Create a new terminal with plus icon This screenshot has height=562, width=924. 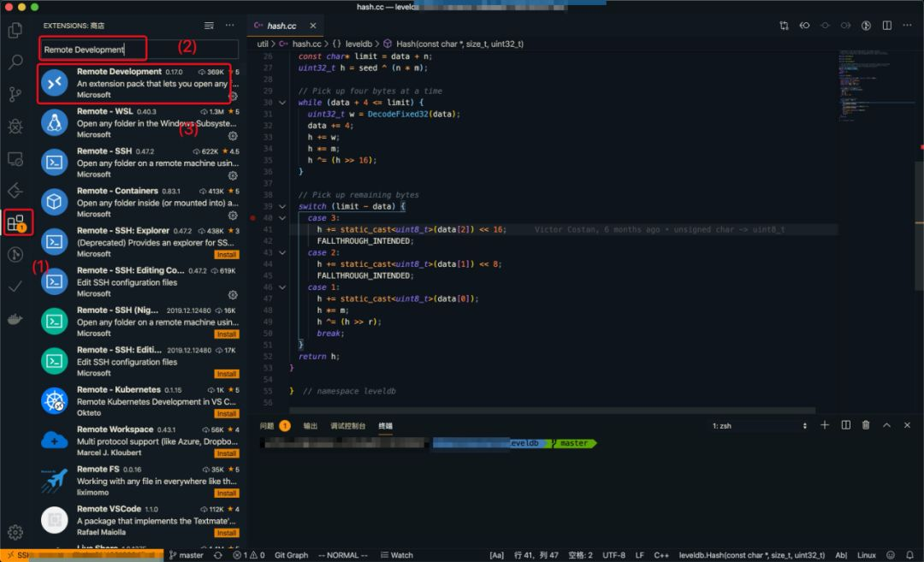(x=825, y=425)
